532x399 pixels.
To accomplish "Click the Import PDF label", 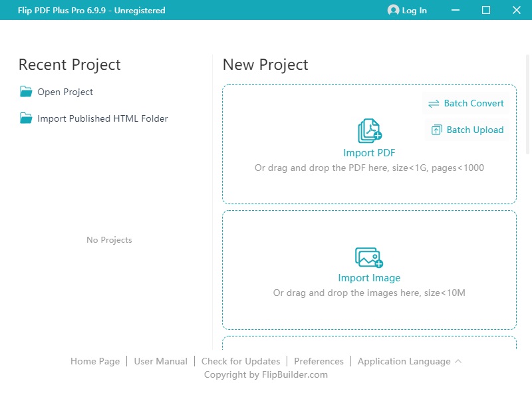I will [x=369, y=153].
